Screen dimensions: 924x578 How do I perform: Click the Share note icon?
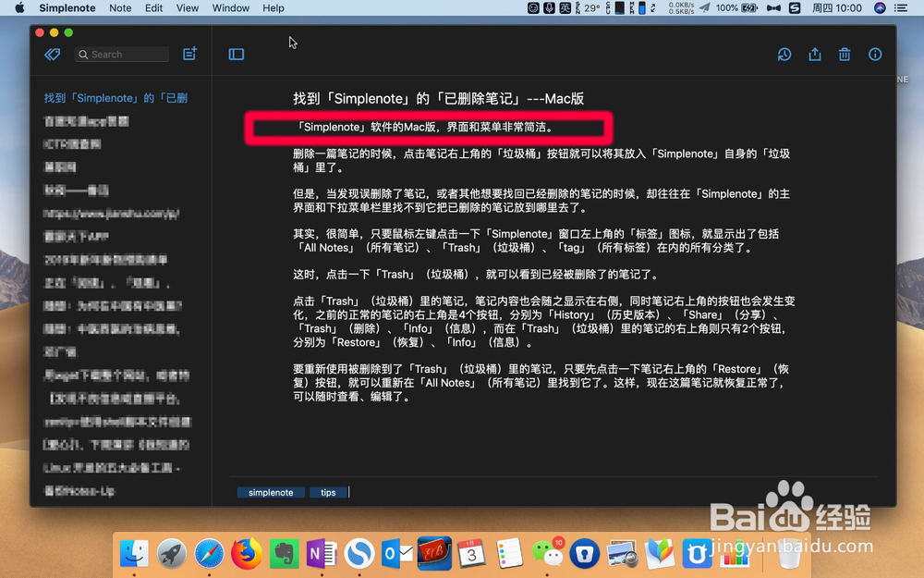tap(814, 55)
